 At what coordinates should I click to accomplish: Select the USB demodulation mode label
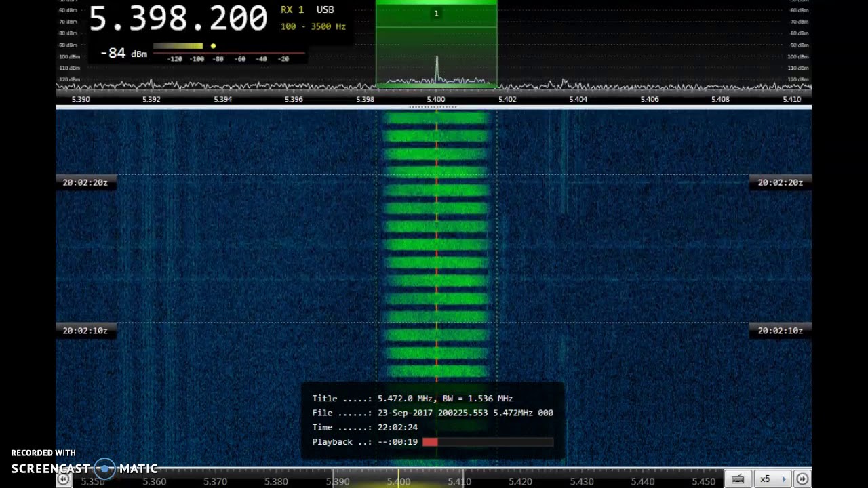tap(325, 10)
